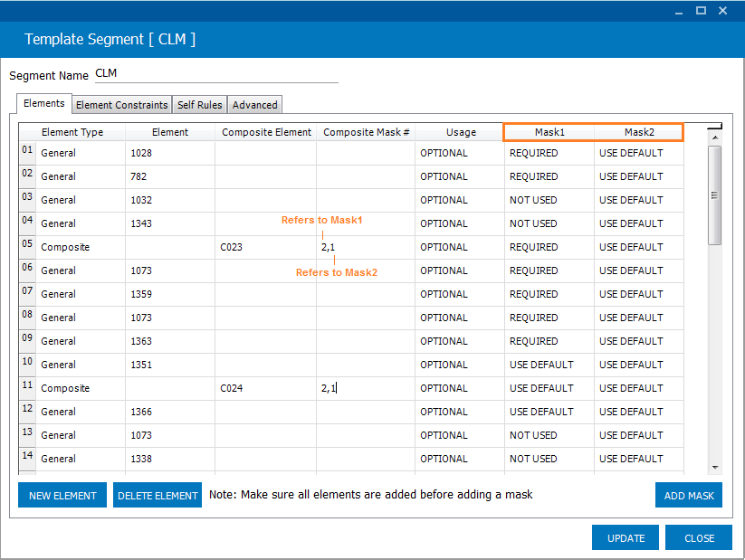
Task: Click General type cell in row 08
Action: click(x=81, y=318)
